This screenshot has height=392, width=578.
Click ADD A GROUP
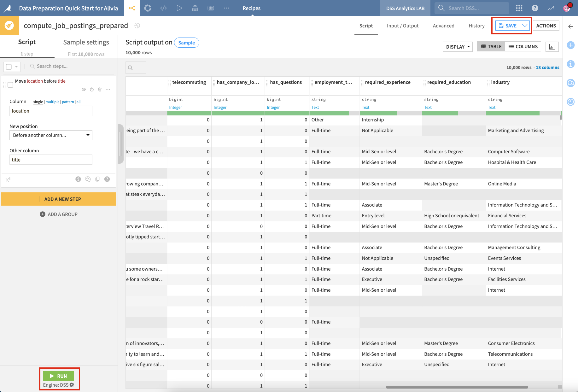pyautogui.click(x=59, y=214)
